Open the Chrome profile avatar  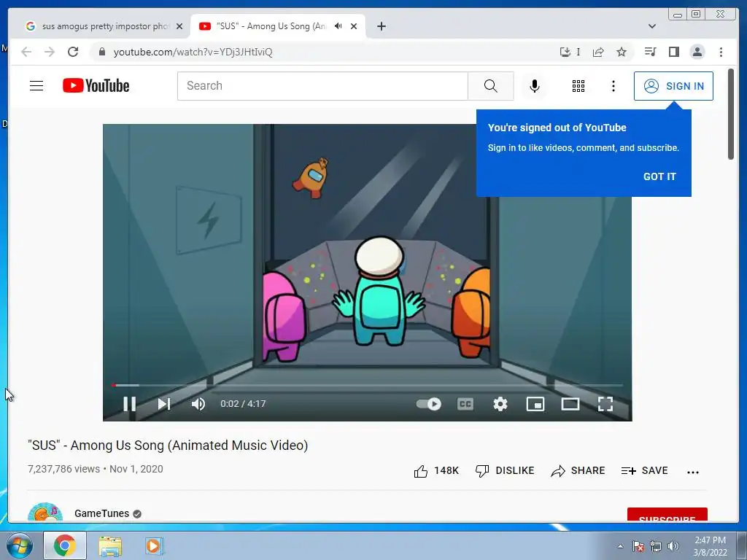coord(697,52)
